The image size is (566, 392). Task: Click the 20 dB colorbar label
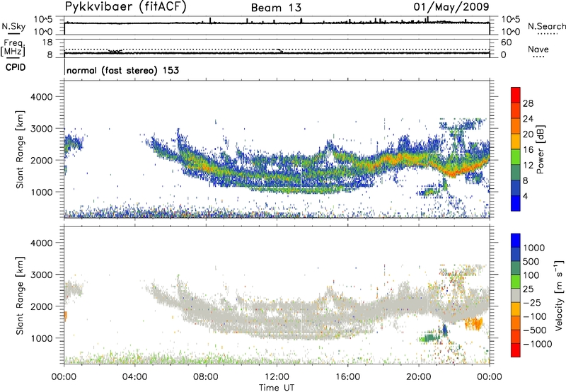(528, 134)
